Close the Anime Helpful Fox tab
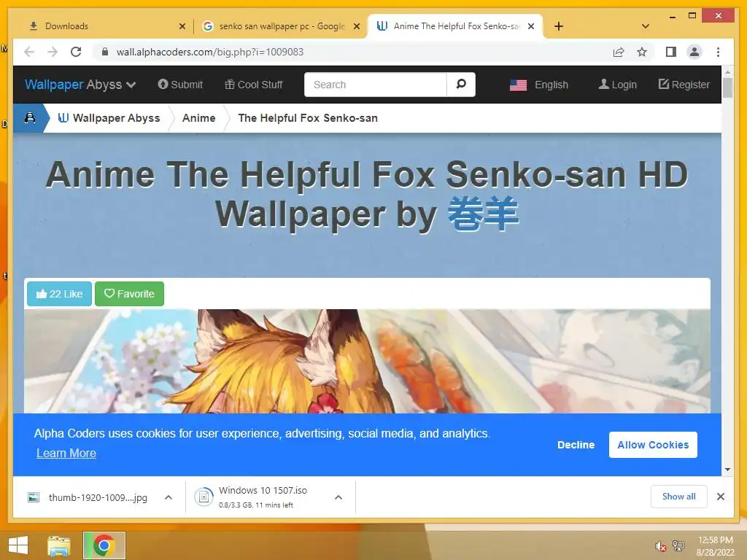Screen dimensions: 747x560 coord(531,26)
